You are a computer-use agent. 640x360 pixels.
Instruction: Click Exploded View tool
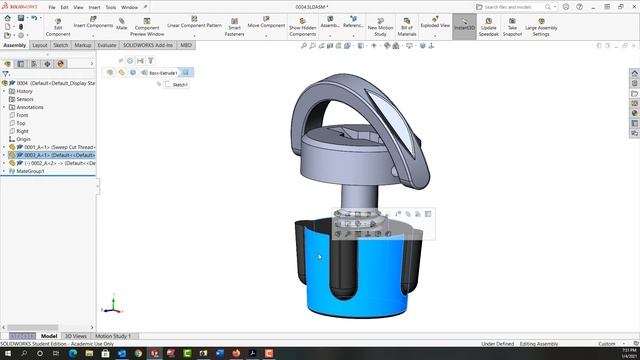pos(435,22)
